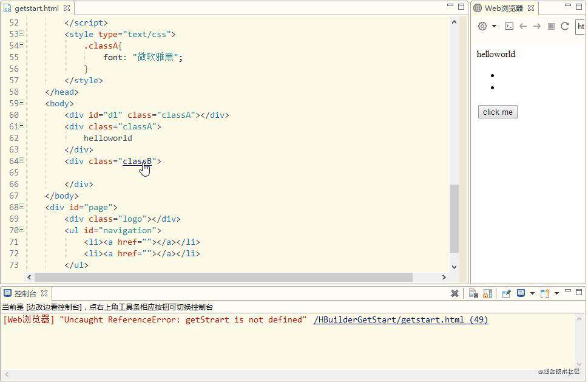The height and width of the screenshot is (382, 588).
Task: Collapse the classA div at line 61
Action: [x=22, y=126]
